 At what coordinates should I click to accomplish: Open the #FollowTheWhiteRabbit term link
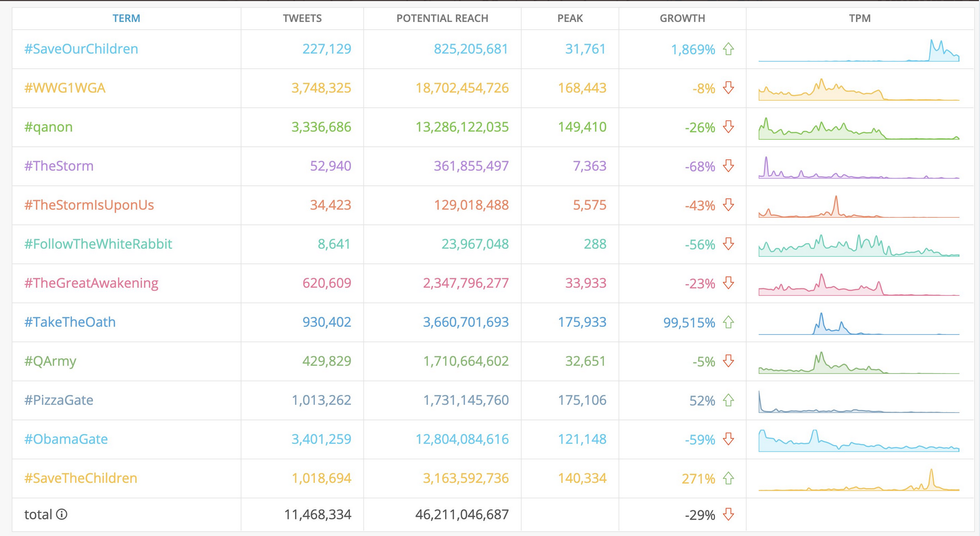click(x=98, y=244)
